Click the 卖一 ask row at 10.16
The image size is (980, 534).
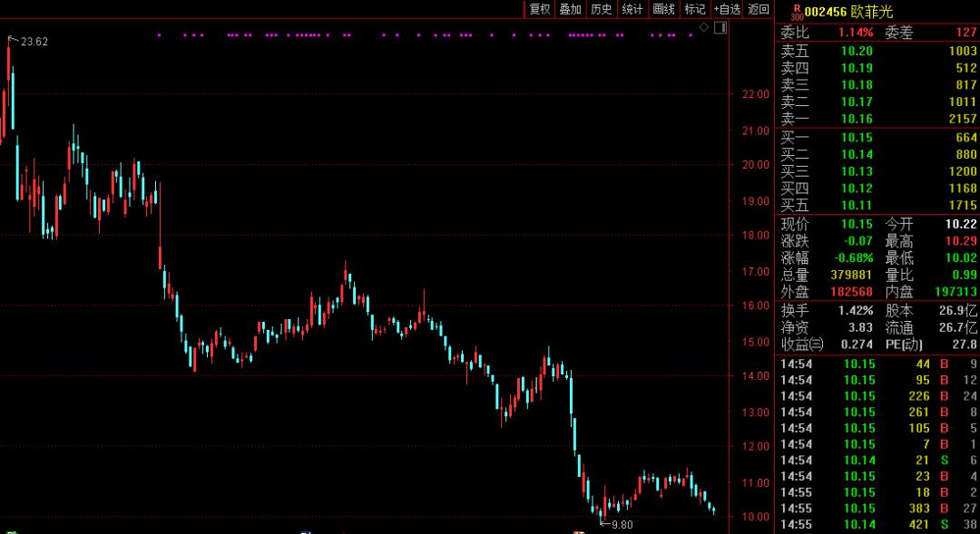tap(877, 119)
